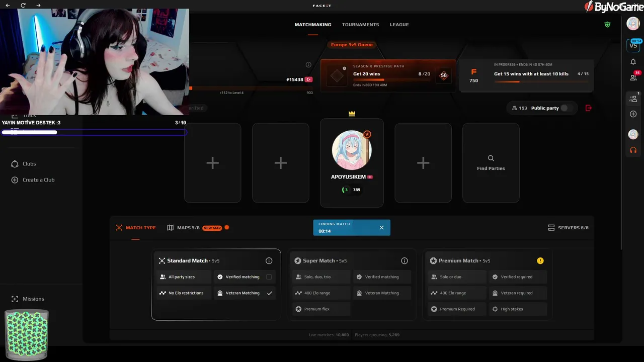Click the Get 20 wins progress bar

coord(391,80)
